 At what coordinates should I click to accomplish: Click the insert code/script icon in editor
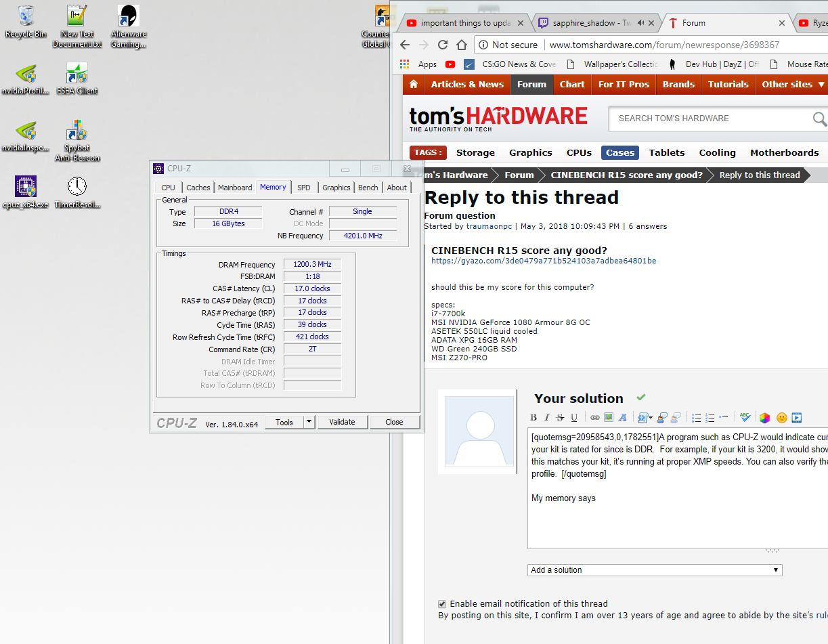tap(642, 418)
